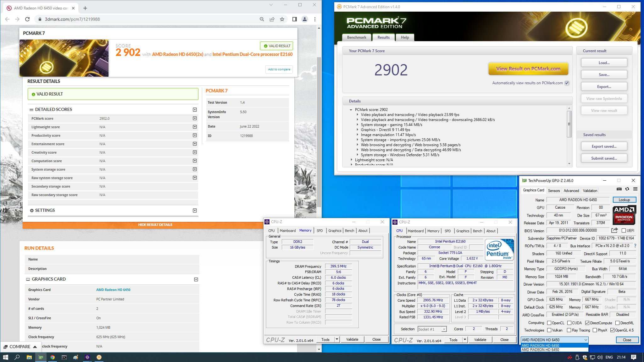Expand the Settings section on 3dmark page

[195, 211]
